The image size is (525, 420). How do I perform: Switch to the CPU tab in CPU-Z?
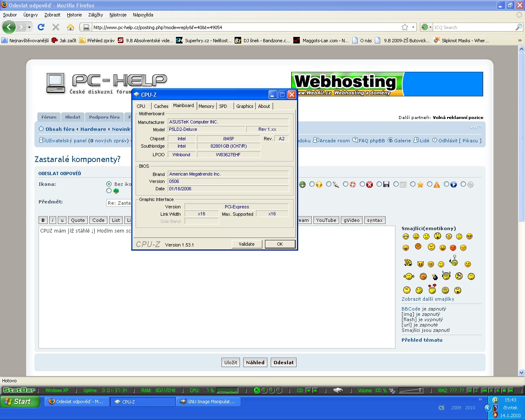click(141, 106)
